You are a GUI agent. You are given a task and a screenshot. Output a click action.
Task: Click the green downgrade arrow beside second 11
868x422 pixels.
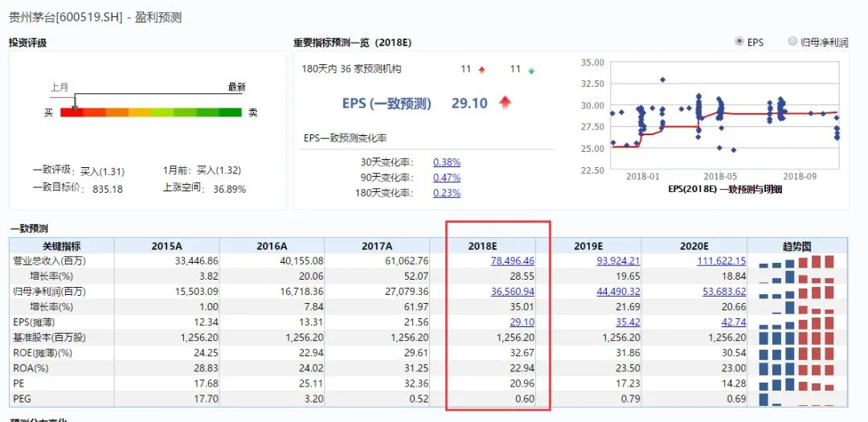point(531,71)
